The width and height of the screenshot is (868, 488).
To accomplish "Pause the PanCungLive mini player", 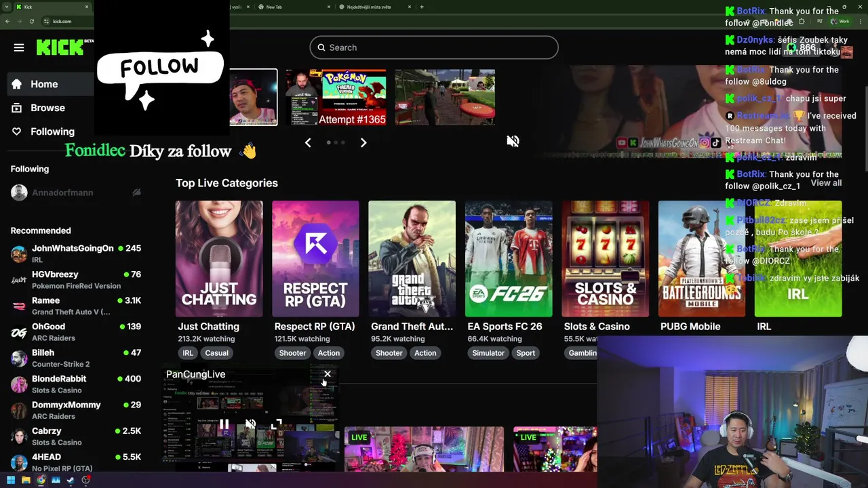I will click(224, 424).
